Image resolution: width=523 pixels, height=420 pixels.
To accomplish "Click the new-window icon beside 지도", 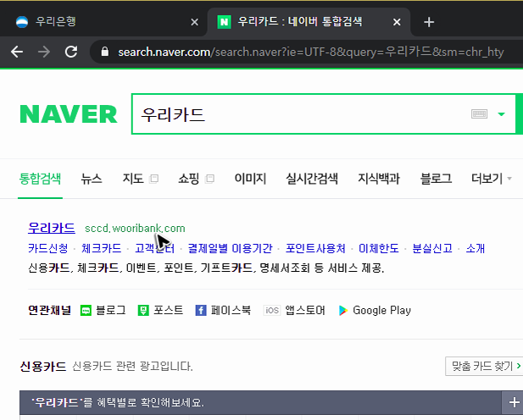I will (153, 179).
